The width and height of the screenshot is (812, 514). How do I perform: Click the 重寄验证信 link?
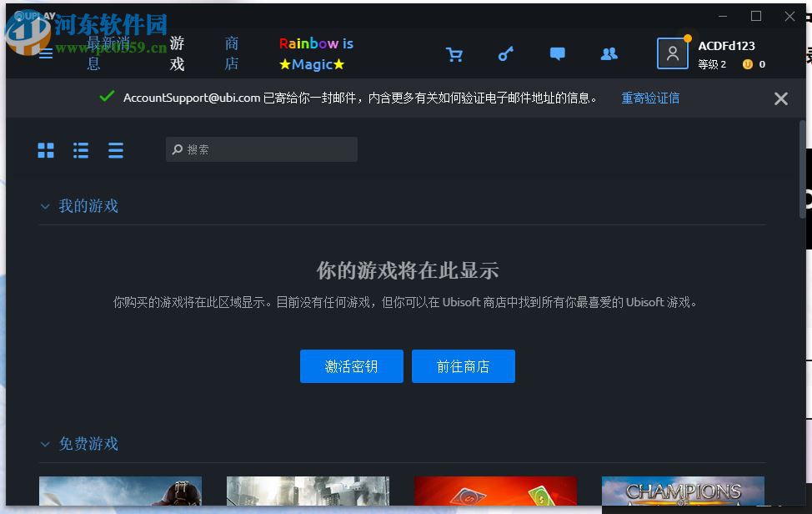click(x=649, y=98)
